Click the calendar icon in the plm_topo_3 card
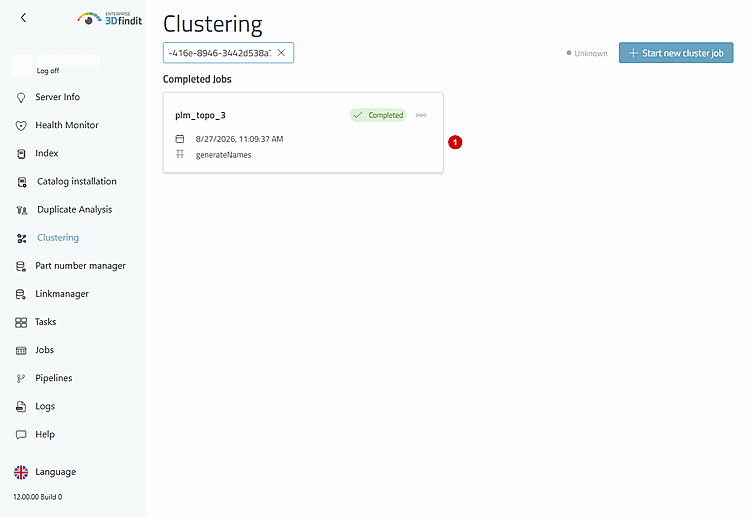The image size is (750, 517). [x=180, y=139]
